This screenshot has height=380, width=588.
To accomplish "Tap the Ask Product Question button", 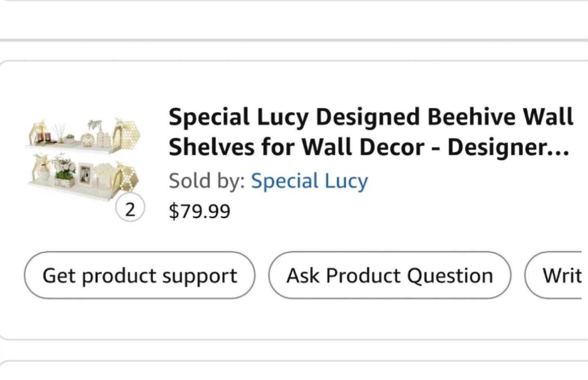I will coord(390,276).
